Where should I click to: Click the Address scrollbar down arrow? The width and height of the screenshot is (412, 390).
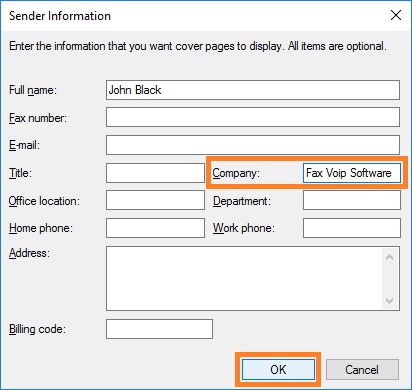pyautogui.click(x=389, y=301)
